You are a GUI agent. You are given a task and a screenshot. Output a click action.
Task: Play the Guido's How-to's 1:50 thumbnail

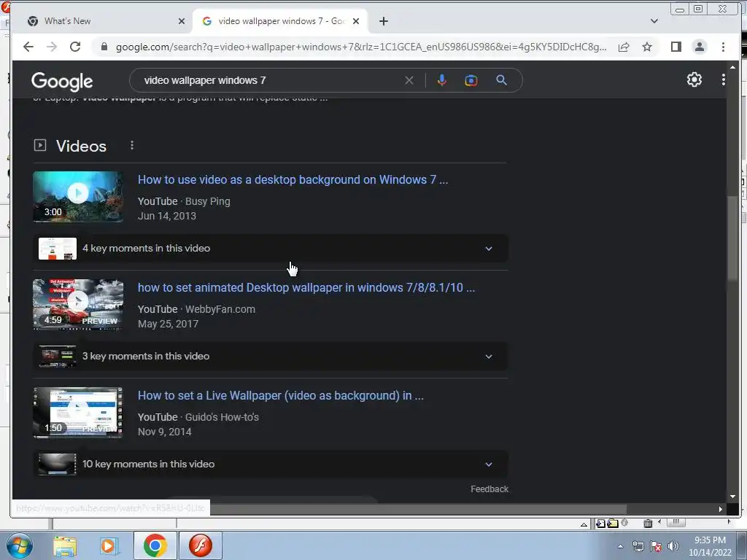pyautogui.click(x=78, y=413)
